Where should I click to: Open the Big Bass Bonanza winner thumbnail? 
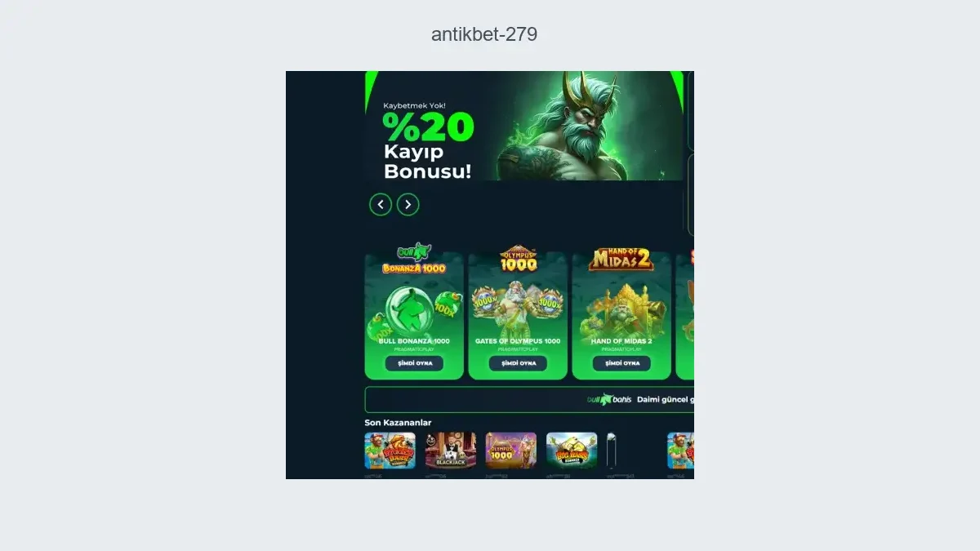(572, 451)
